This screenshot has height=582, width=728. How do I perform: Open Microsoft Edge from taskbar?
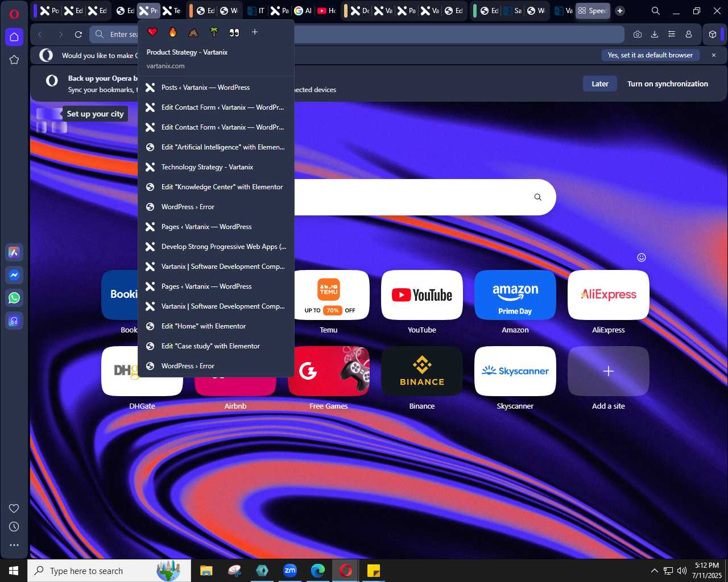[x=318, y=571]
